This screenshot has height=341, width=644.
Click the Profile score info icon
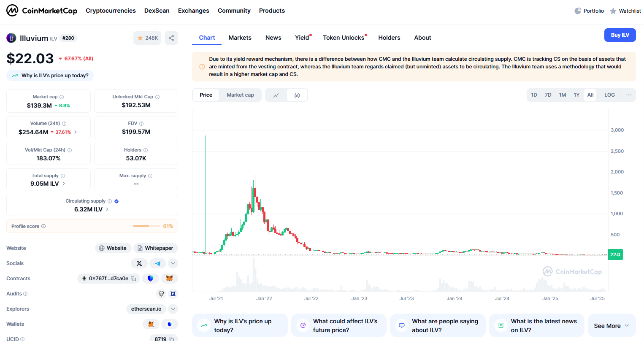(x=43, y=226)
